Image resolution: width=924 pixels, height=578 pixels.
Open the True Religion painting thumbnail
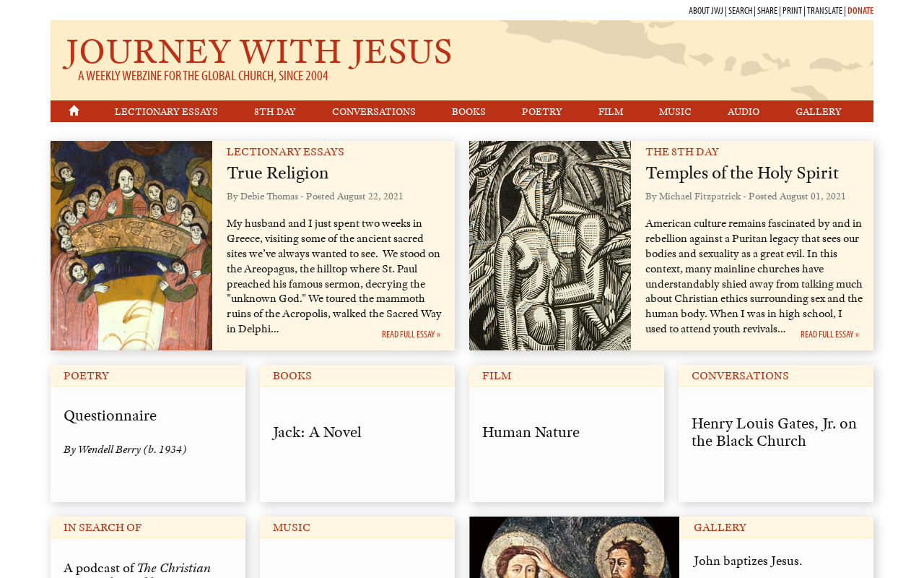[x=131, y=246]
